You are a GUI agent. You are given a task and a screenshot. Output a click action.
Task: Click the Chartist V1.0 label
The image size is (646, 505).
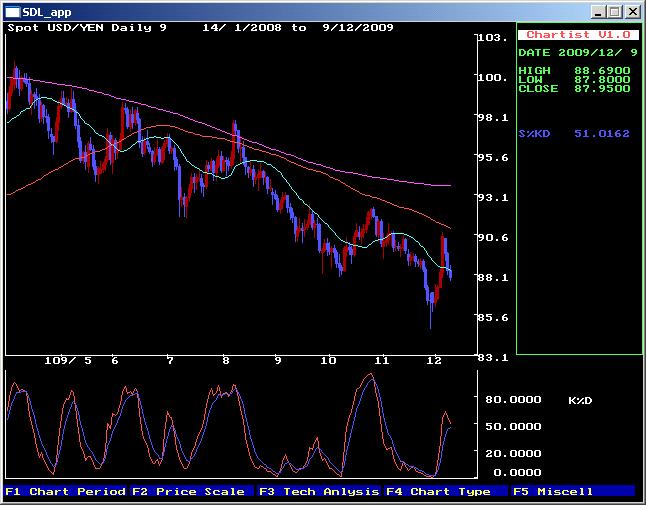[578, 35]
